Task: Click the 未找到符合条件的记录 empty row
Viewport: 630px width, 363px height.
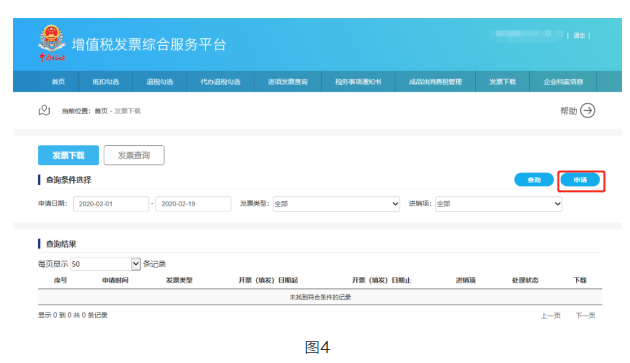Action: click(320, 297)
